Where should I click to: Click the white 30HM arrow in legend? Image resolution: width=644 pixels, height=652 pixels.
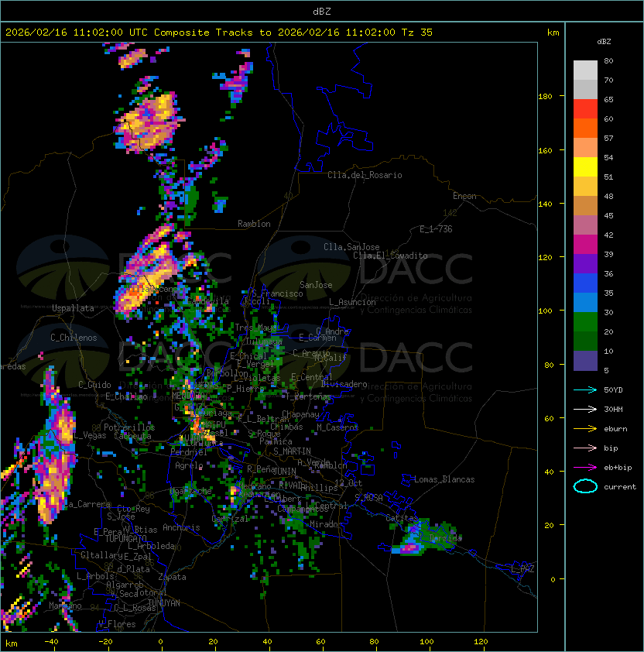[x=585, y=409]
